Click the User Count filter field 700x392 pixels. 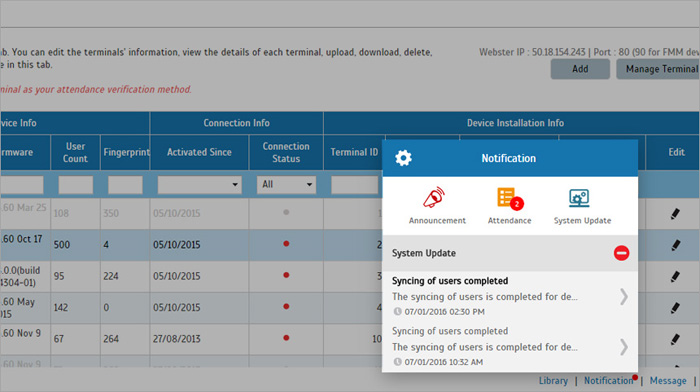[75, 184]
